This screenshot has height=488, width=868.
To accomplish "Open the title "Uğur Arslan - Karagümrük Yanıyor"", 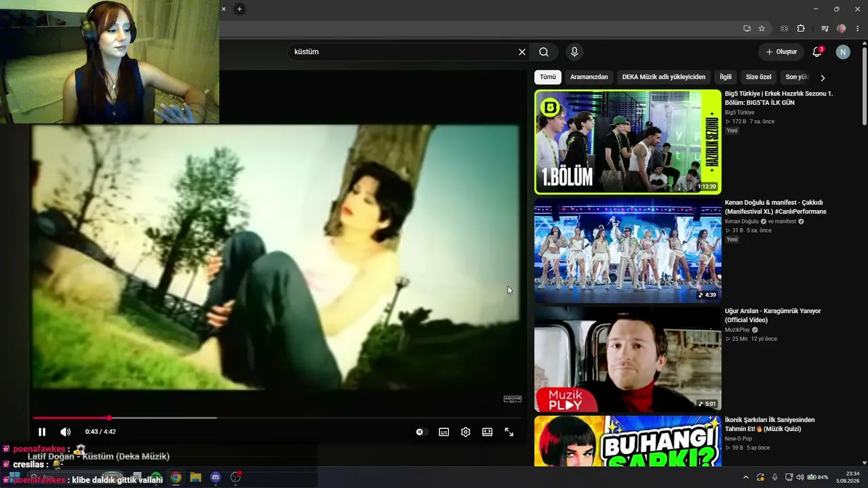I will point(772,315).
